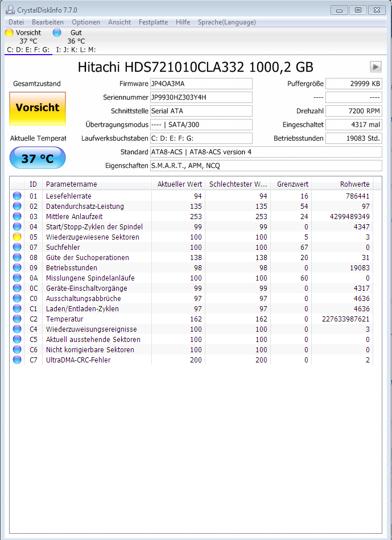
Task: Click the Eingeschaltet 4317 mal field
Action: [x=354, y=125]
